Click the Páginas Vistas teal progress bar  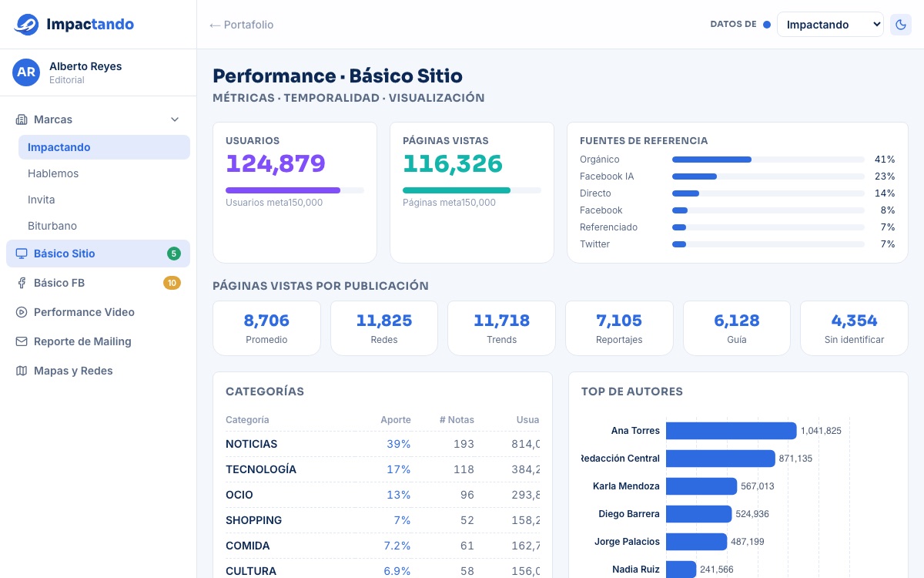[x=457, y=190]
